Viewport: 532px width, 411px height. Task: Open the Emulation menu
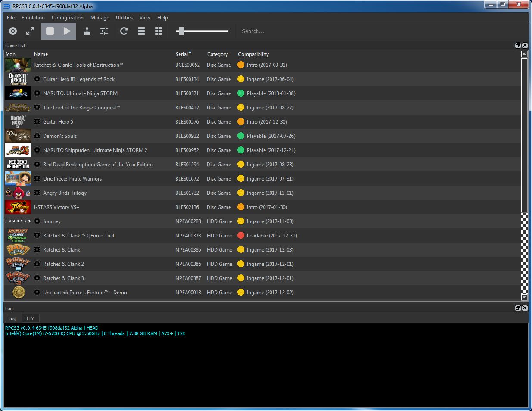click(x=33, y=18)
